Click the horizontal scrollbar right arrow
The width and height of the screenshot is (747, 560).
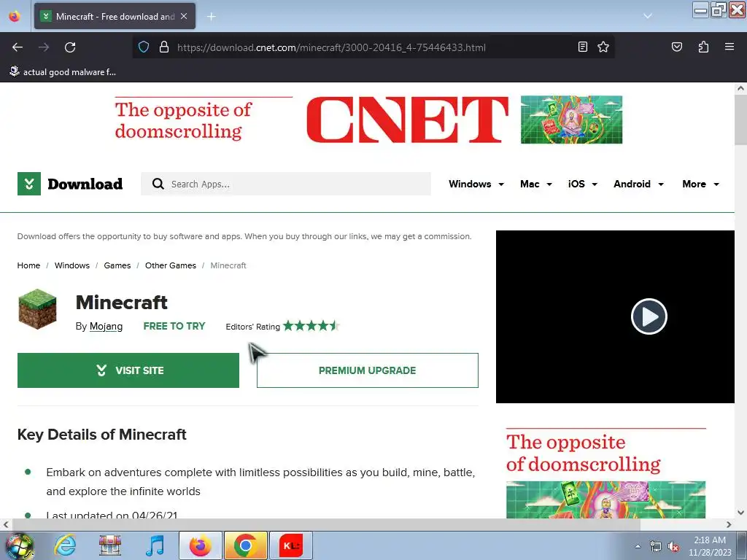pyautogui.click(x=729, y=524)
